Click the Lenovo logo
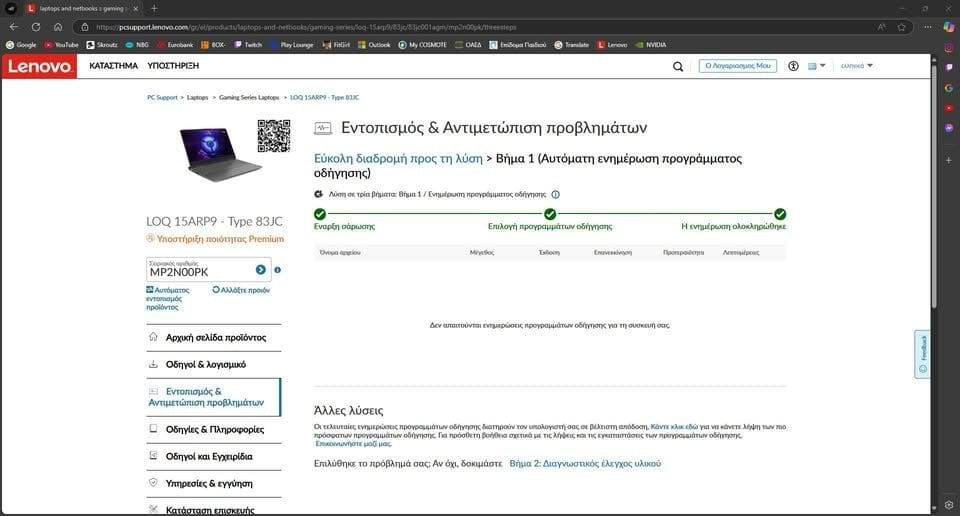This screenshot has height=516, width=960. tap(39, 66)
